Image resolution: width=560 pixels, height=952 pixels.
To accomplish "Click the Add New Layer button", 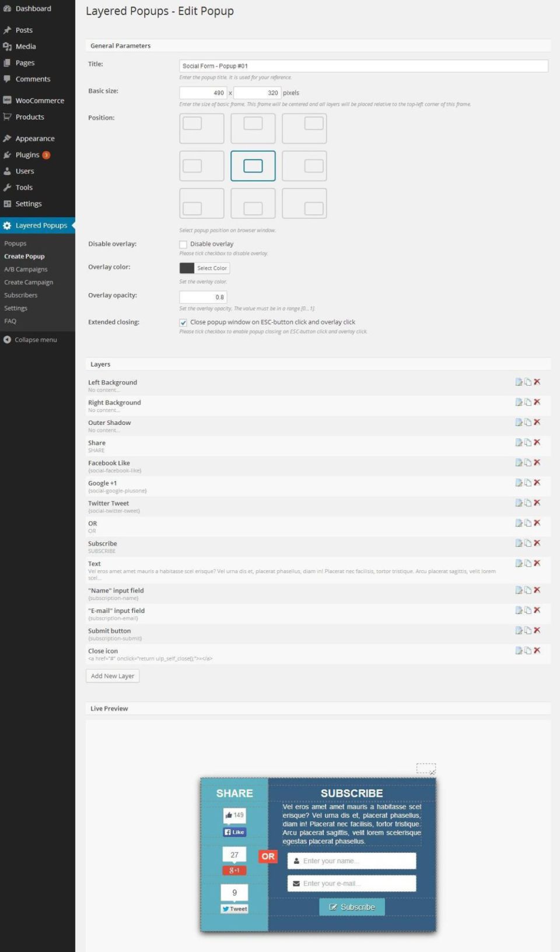I will tap(113, 676).
